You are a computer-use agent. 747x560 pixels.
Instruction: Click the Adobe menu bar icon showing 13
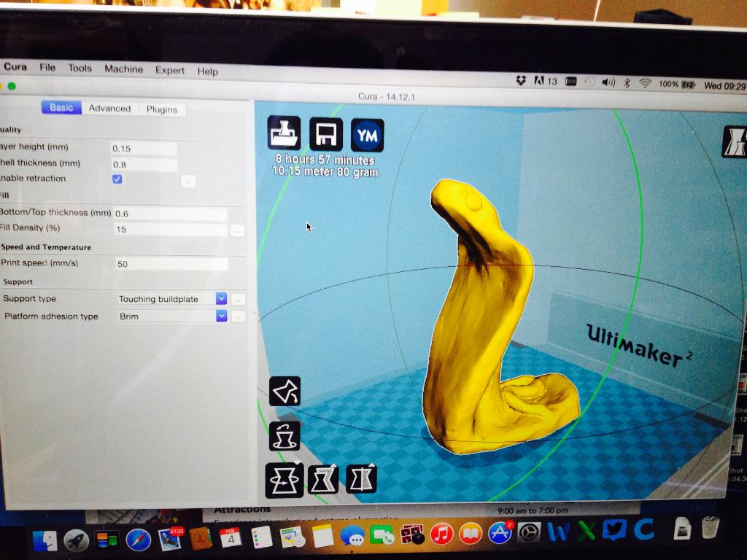(x=545, y=81)
